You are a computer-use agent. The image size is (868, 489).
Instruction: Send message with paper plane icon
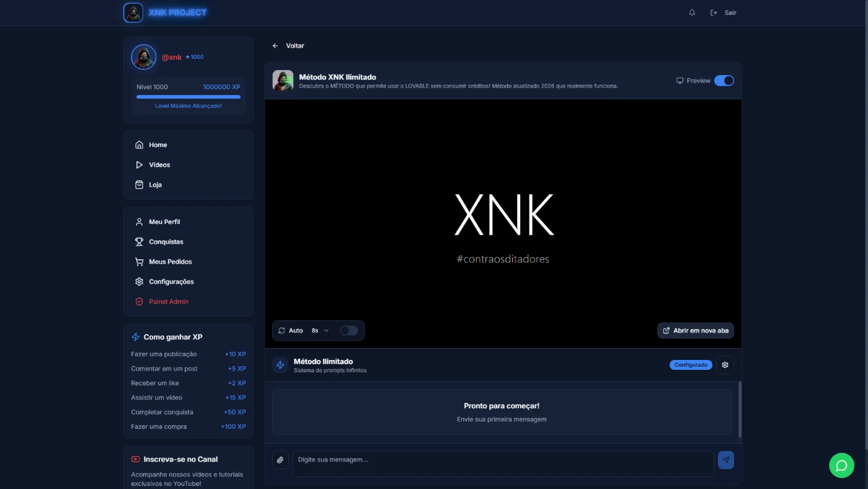coord(725,460)
